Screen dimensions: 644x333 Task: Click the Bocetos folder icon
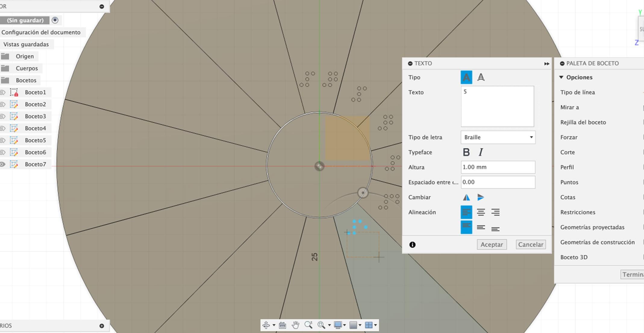5,80
